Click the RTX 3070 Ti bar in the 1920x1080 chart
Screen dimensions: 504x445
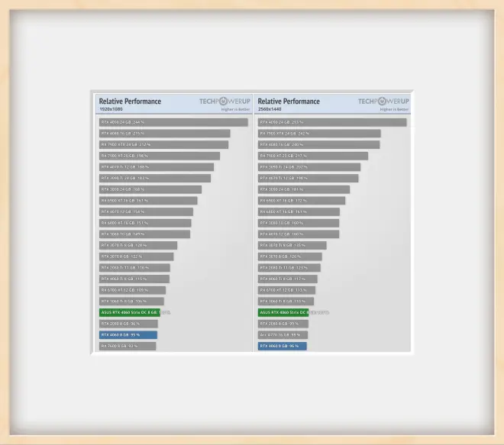[137, 245]
